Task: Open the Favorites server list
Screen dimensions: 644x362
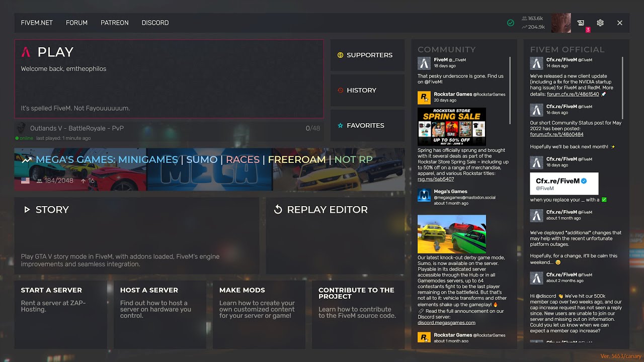Action: [x=367, y=126]
